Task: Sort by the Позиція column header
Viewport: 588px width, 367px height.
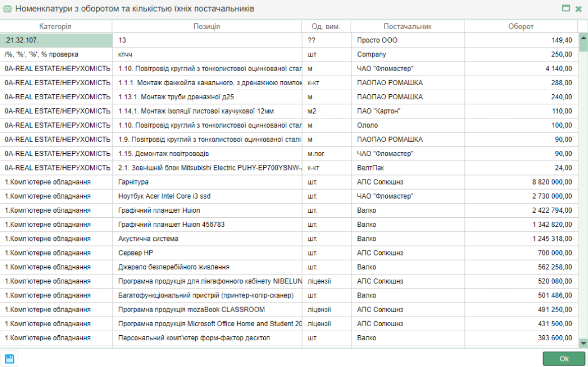Action: click(207, 27)
